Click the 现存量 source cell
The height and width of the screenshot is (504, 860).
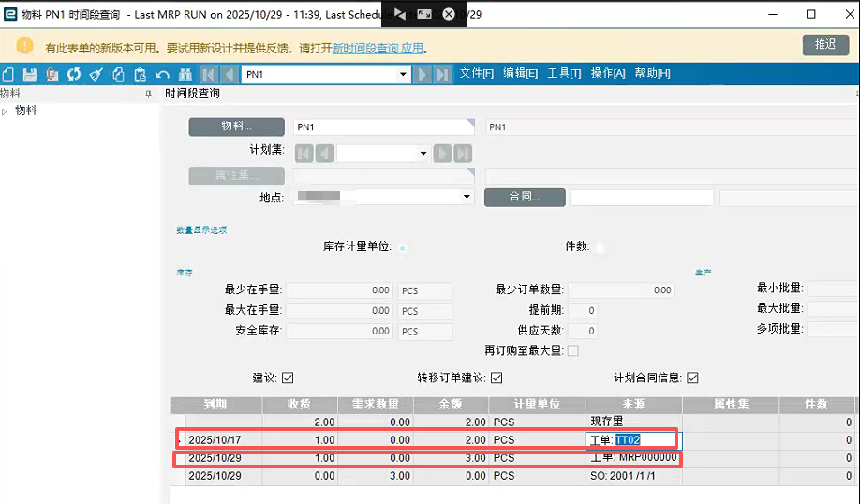[633, 422]
